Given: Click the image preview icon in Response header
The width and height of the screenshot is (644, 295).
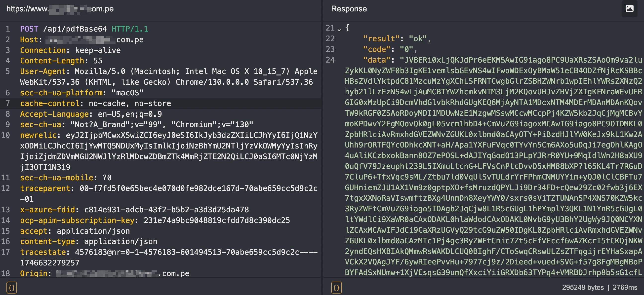Looking at the screenshot, I should point(629,9).
